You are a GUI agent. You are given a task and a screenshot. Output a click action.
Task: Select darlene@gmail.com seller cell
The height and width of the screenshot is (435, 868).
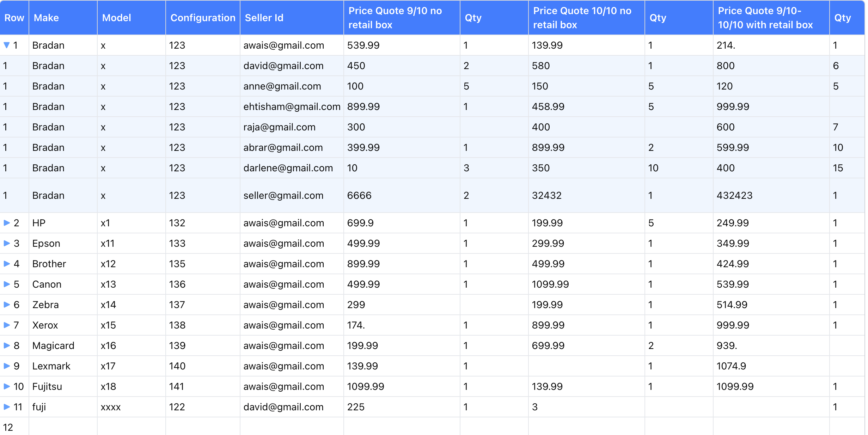click(292, 168)
